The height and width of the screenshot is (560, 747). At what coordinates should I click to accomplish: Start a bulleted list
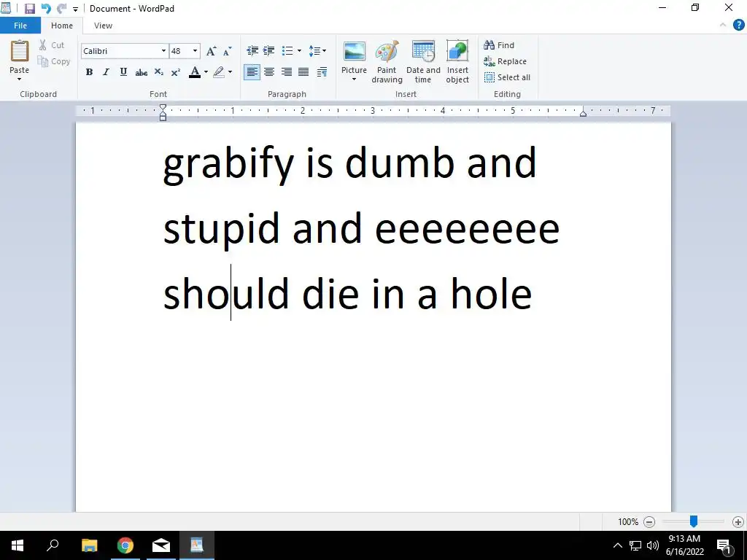click(287, 50)
